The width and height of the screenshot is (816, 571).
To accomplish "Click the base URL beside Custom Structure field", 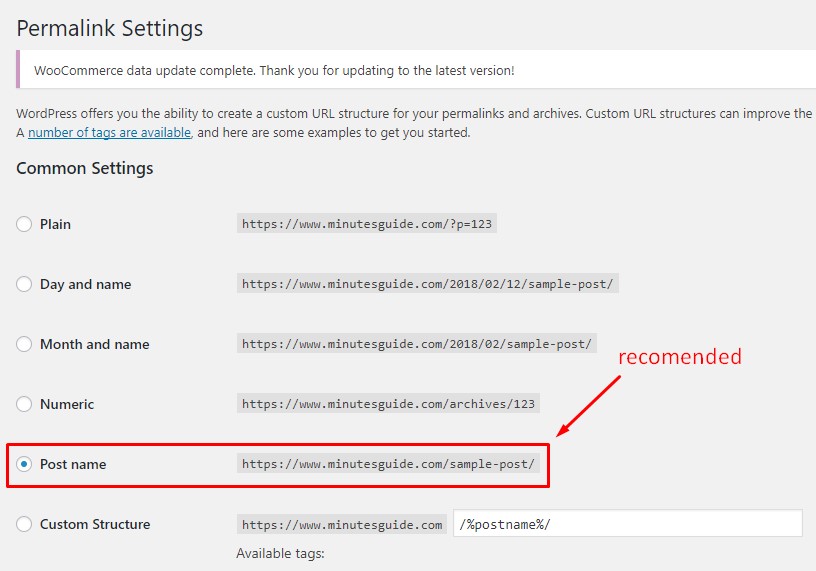I will pos(342,524).
